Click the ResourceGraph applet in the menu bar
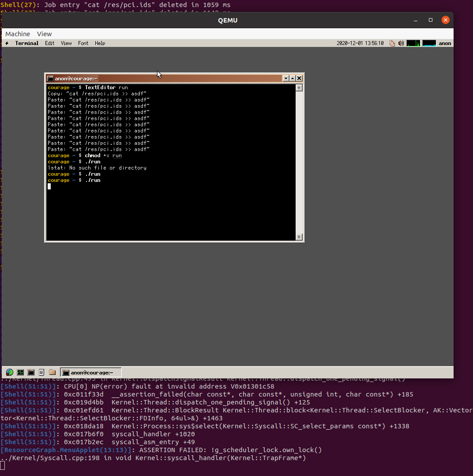 click(413, 43)
